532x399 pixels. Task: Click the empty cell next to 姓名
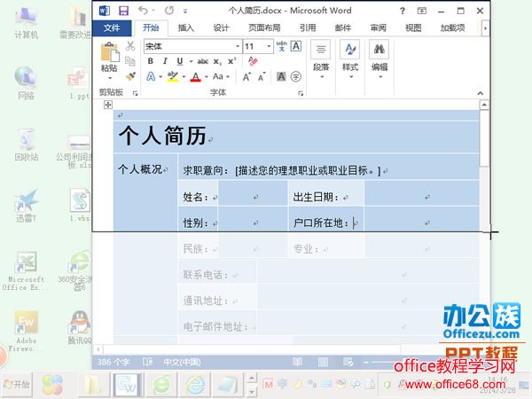click(253, 193)
